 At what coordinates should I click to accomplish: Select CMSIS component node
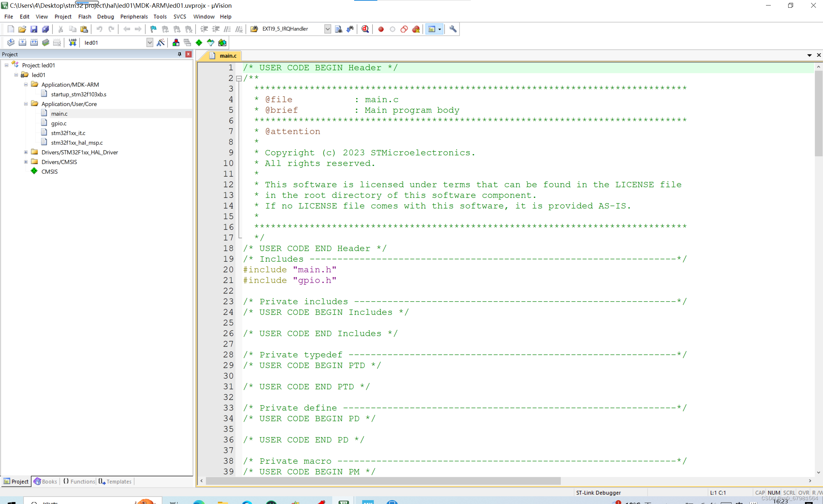(49, 171)
